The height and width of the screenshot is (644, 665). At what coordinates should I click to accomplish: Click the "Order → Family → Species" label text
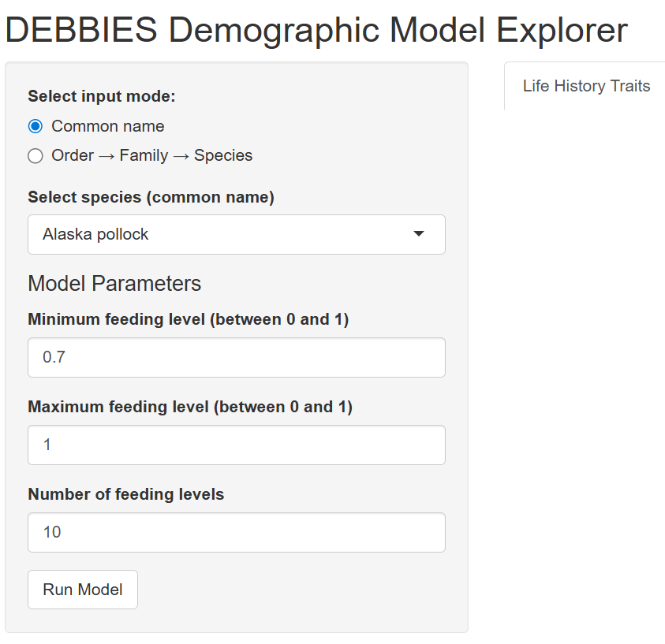(152, 155)
